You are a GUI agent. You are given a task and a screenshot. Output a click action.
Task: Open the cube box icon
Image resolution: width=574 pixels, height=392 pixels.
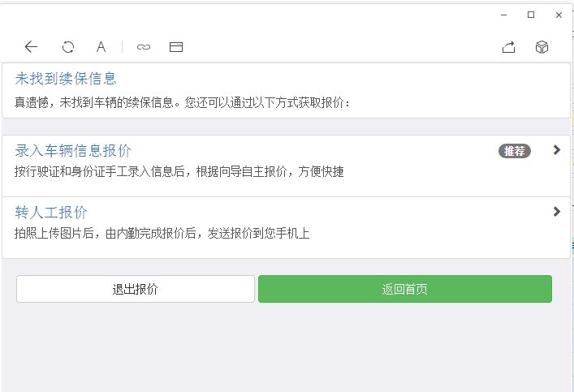[542, 47]
